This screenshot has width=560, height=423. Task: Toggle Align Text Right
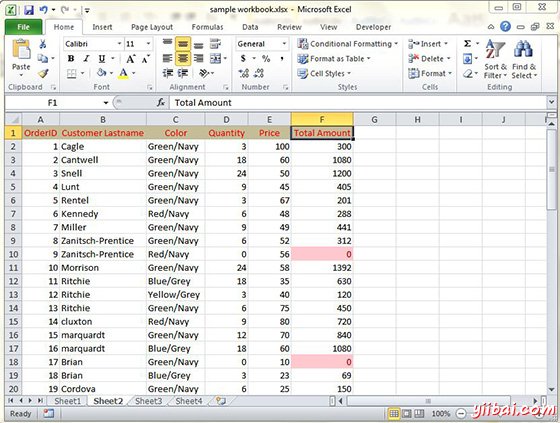pyautogui.click(x=199, y=59)
